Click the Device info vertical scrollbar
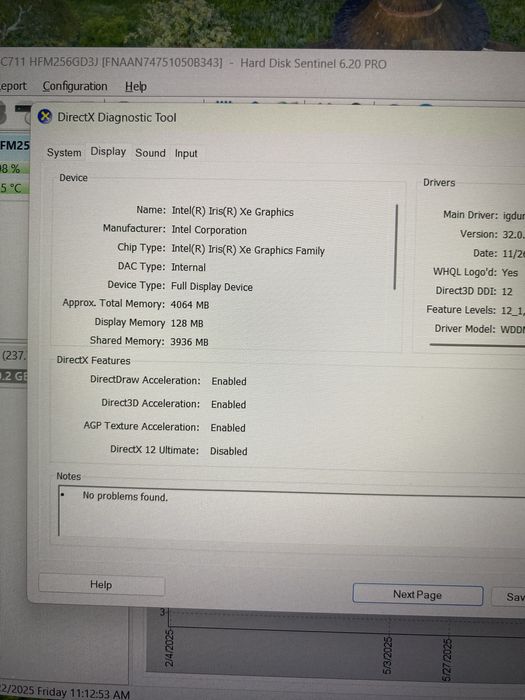Image resolution: width=525 pixels, height=700 pixels. (396, 247)
